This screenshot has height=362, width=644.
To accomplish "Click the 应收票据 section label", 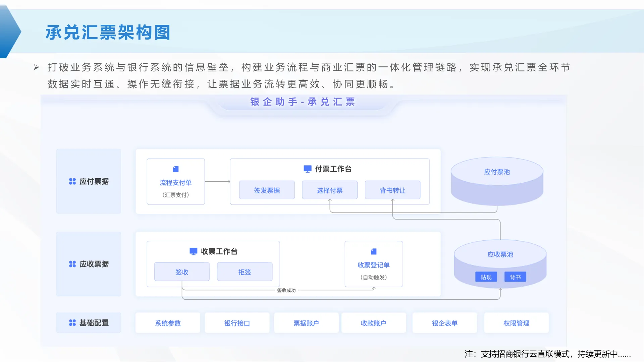I will click(94, 264).
